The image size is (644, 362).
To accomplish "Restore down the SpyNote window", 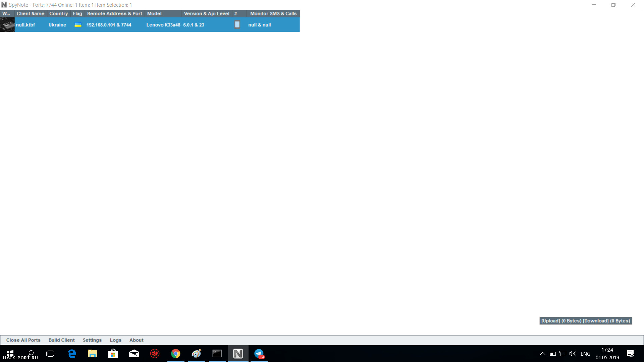I will coord(613,5).
